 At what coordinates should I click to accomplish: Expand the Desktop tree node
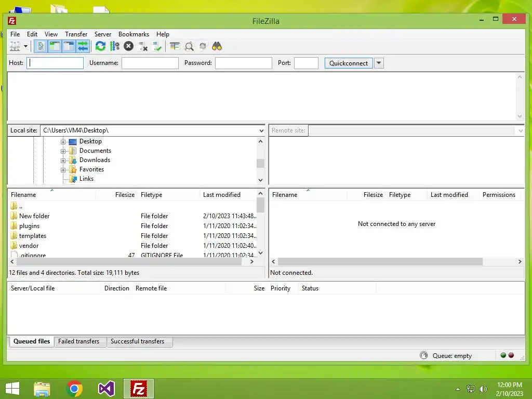(x=63, y=142)
